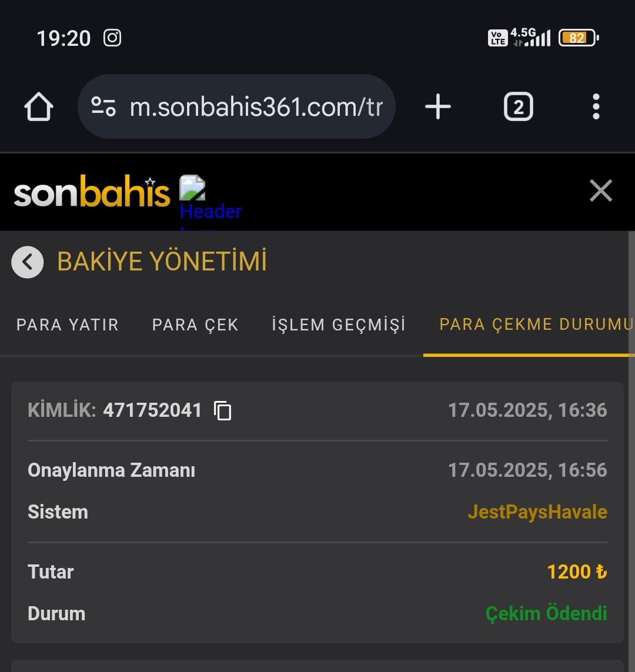
Task: Click the sonbahis logo
Action: click(92, 192)
